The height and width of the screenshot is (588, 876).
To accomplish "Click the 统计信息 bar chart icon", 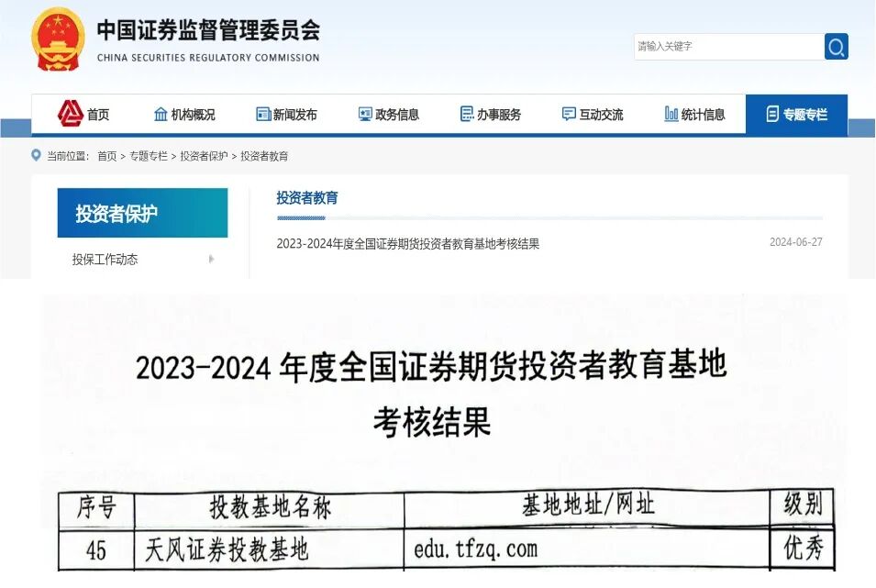I will [671, 113].
